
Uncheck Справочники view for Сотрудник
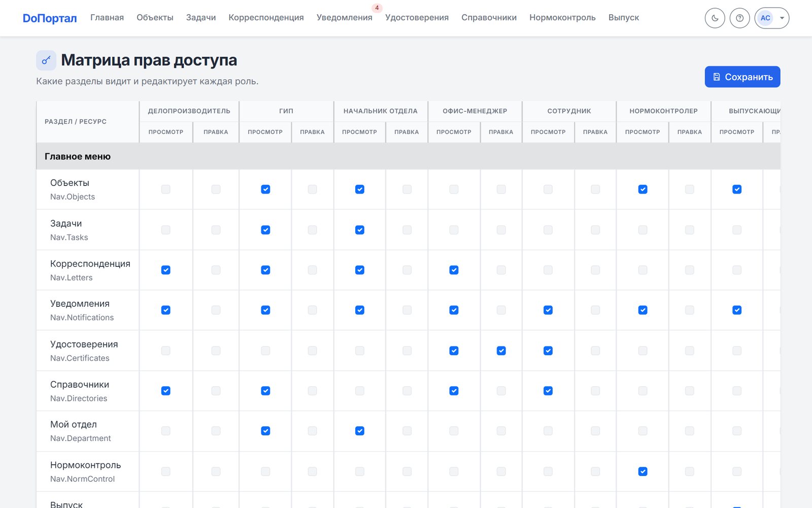tap(548, 391)
